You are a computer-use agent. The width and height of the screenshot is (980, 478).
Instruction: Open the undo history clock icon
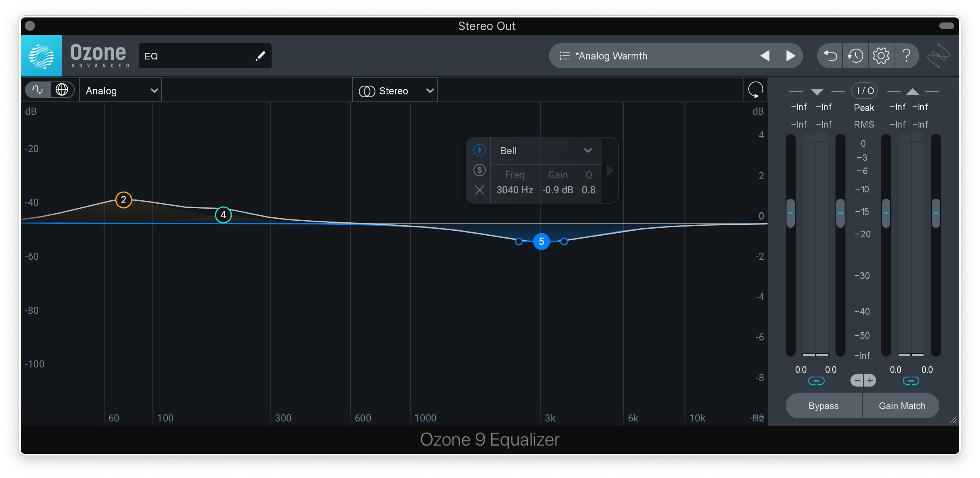point(855,56)
